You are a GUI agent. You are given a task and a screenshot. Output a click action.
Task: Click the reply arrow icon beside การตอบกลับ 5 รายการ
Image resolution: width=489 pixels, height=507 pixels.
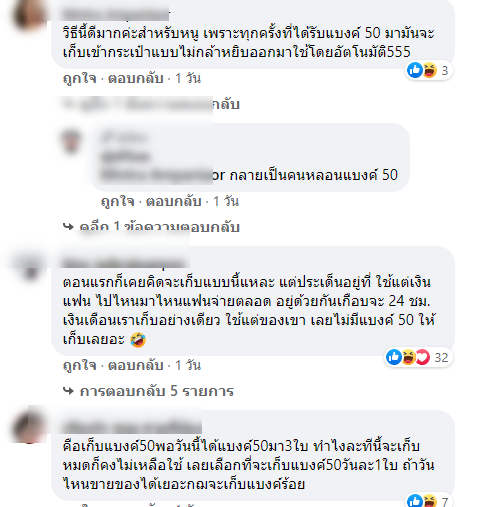click(68, 391)
